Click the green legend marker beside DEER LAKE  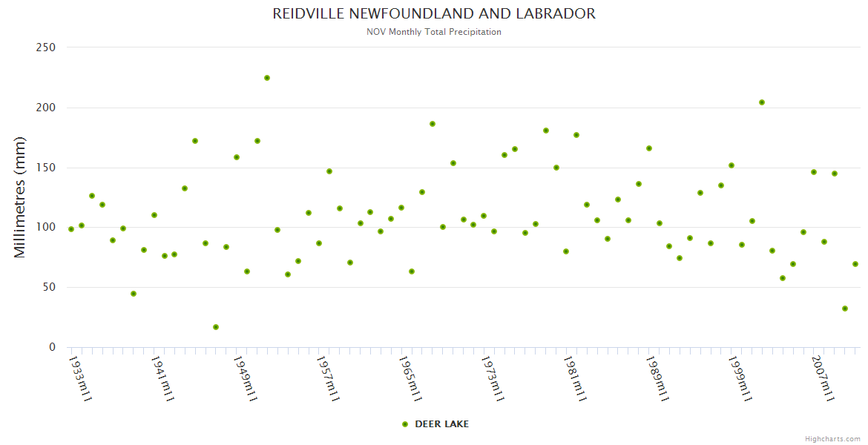[x=405, y=424]
